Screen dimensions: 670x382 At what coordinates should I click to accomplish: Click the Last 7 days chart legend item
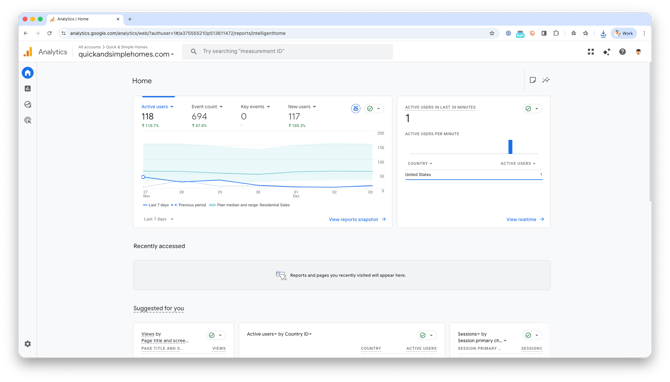(156, 205)
